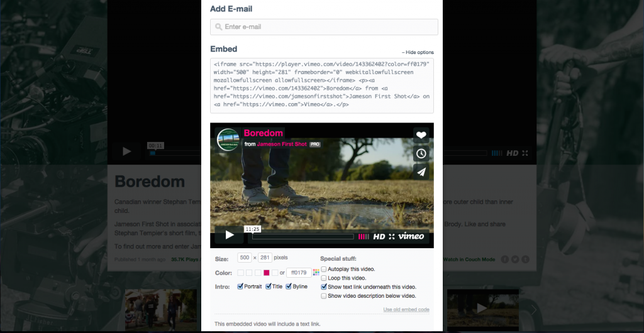Open the vimeo logo in preview player

point(411,236)
